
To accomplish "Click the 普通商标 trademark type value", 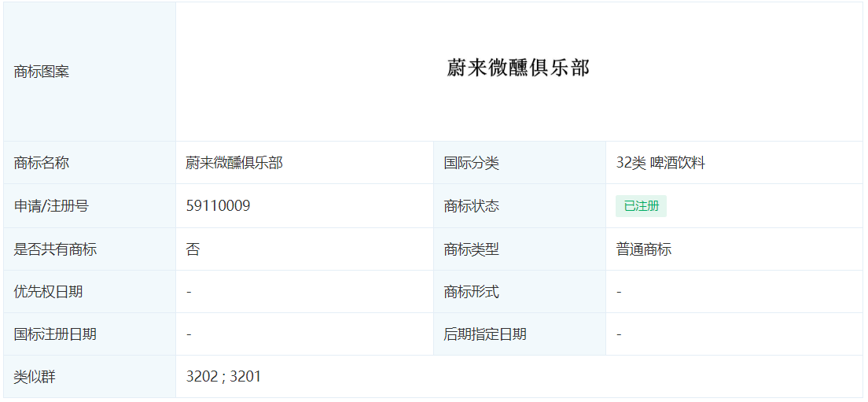I will (x=643, y=249).
